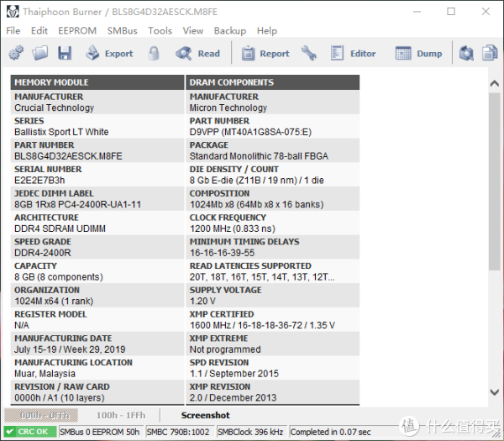Click the July 15-19 / Week 29, 2019 date
The image size is (504, 441).
(x=70, y=349)
